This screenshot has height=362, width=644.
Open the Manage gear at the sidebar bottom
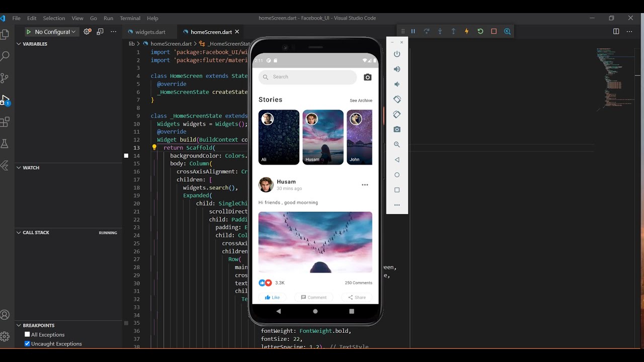(x=5, y=336)
